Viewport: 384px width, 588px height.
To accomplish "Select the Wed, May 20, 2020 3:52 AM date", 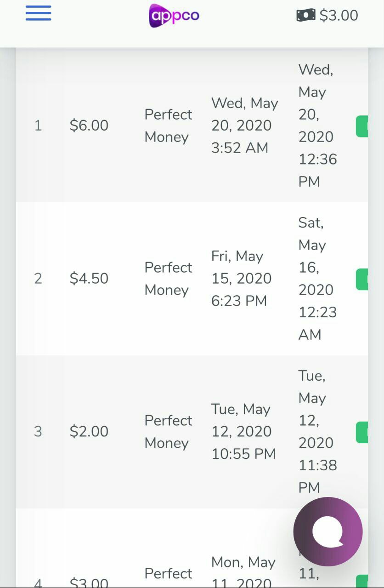I will (244, 126).
